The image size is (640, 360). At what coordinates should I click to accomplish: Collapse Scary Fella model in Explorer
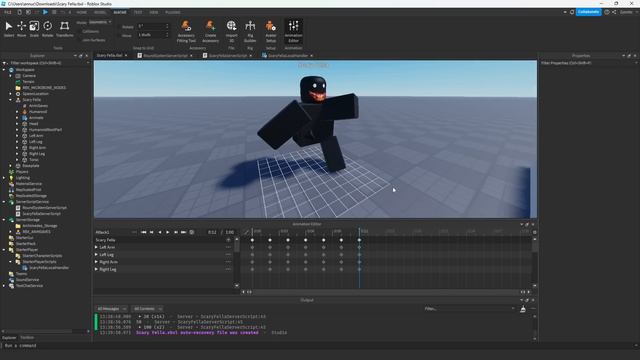tap(11, 100)
